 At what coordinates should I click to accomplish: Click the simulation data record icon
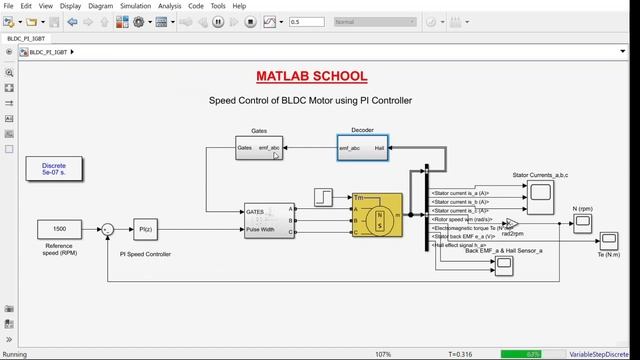coord(269,22)
